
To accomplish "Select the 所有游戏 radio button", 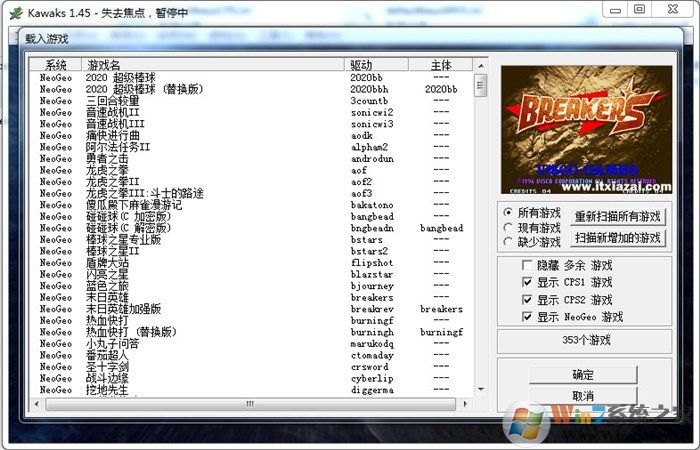I will pos(508,212).
